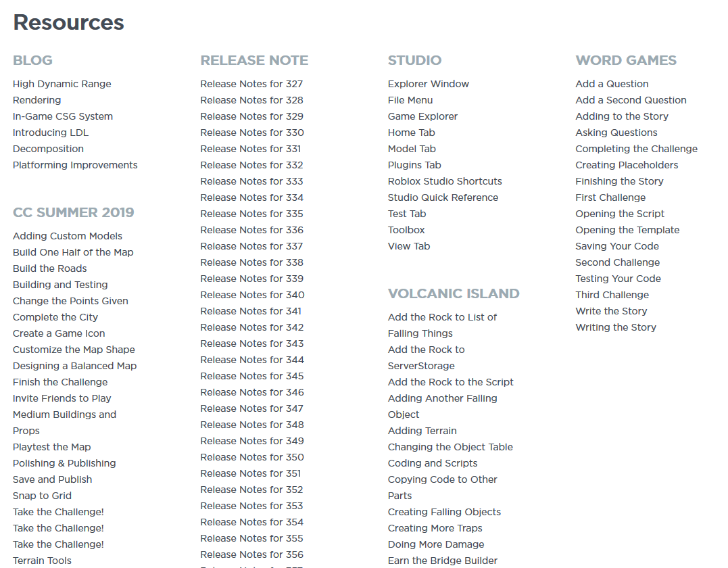
Task: Open the Toolbox link
Action: click(x=406, y=230)
